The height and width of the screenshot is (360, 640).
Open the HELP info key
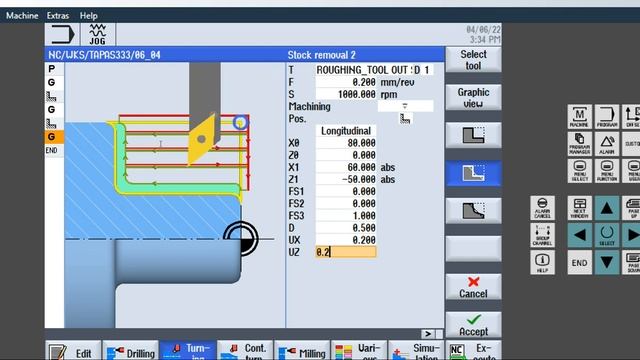542,262
